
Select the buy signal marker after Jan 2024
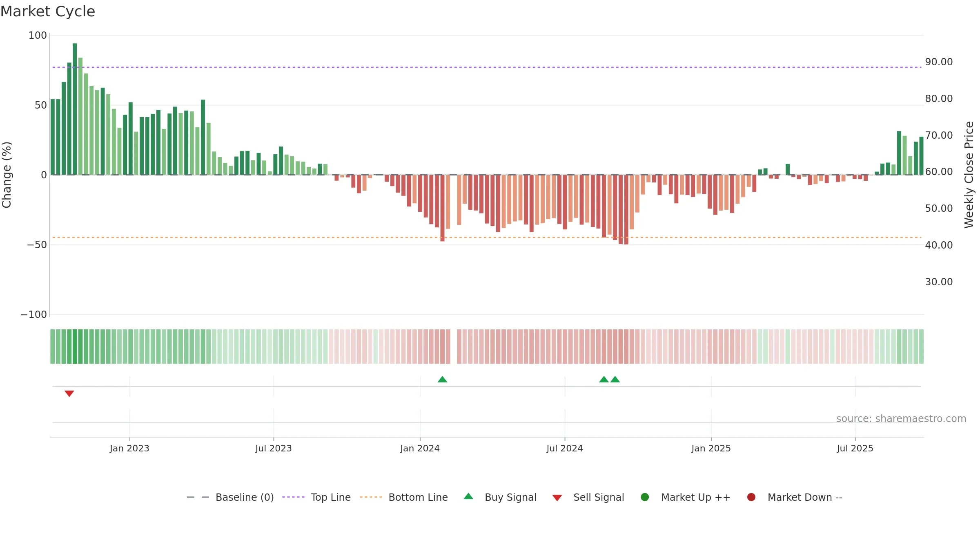(x=442, y=380)
